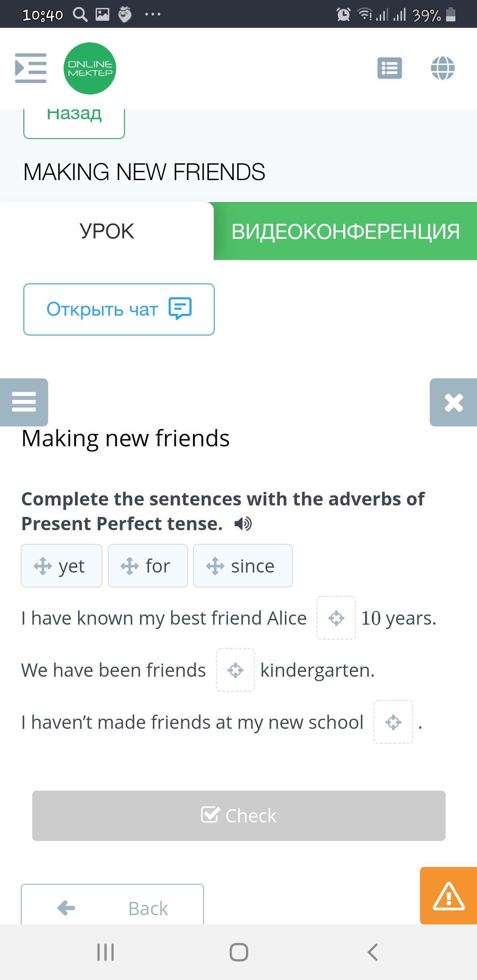Viewport: 477px width, 980px height.
Task: Tap the Online Mektep logo
Action: click(90, 68)
